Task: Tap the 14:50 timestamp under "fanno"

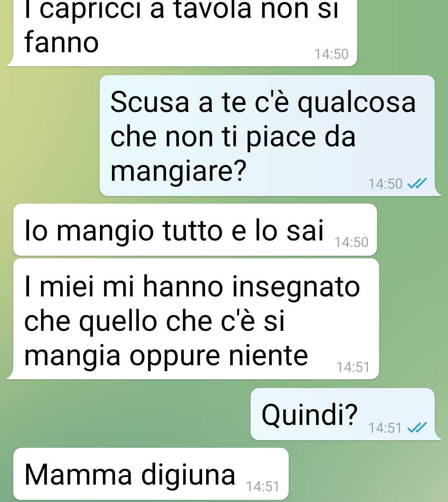Action: pos(331,54)
